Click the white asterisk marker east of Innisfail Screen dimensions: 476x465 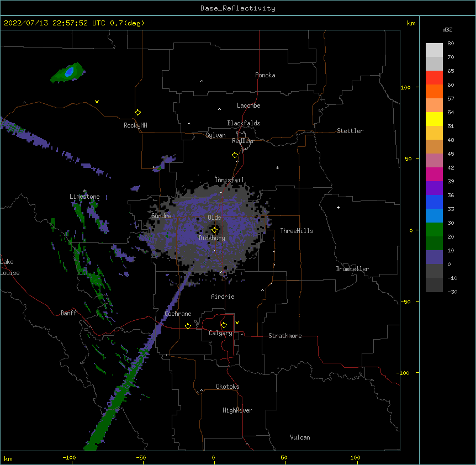coord(277,167)
